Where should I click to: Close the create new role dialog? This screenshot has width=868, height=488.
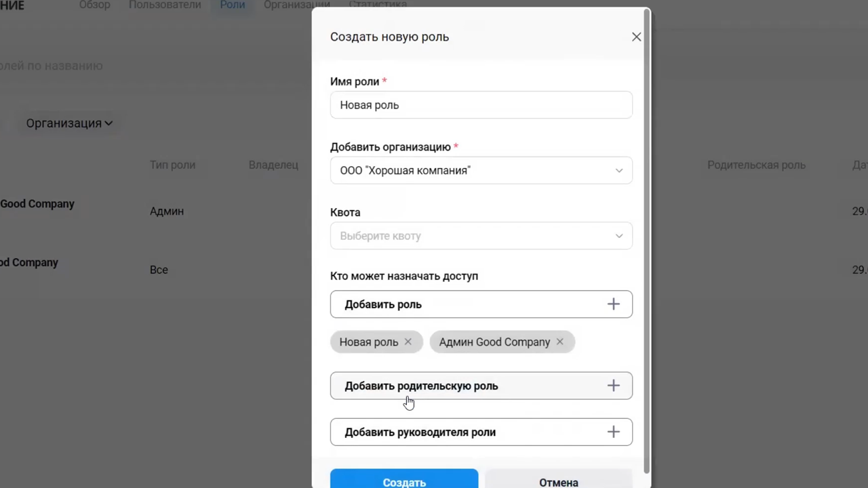(x=636, y=37)
